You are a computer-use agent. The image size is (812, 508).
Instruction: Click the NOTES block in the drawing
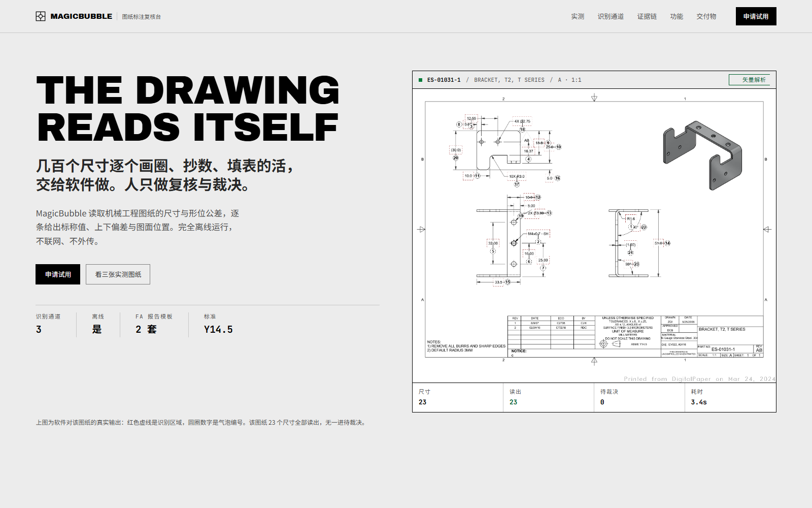click(x=466, y=346)
